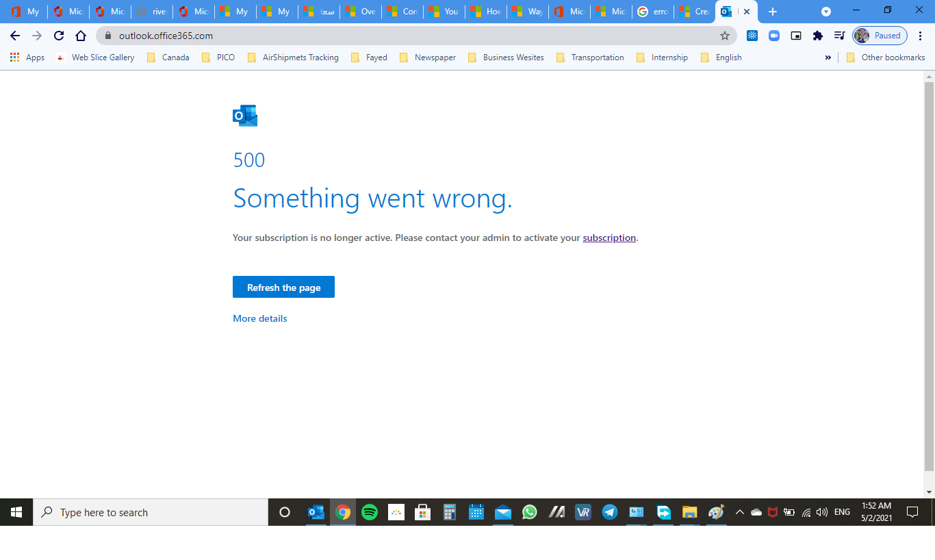This screenshot has height=560, width=935.
Task: Open Outlook from the taskbar
Action: coord(316,512)
